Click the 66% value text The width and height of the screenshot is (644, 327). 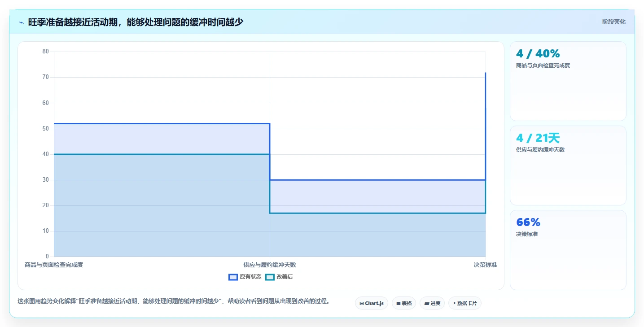click(528, 222)
